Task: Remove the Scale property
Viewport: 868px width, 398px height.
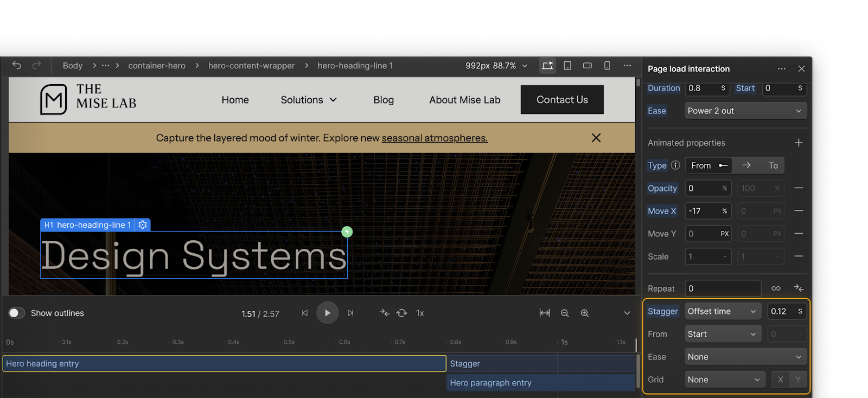Action: (x=799, y=256)
